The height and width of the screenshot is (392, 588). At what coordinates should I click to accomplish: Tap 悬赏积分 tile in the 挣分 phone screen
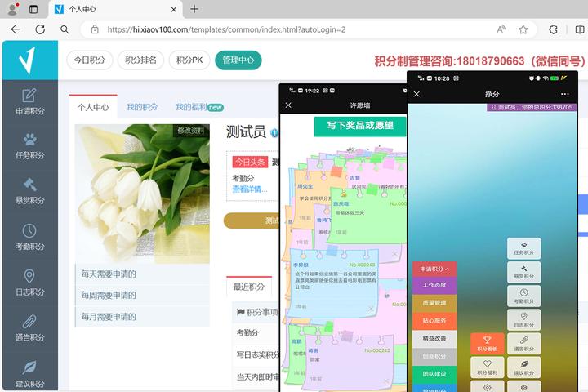point(523,272)
